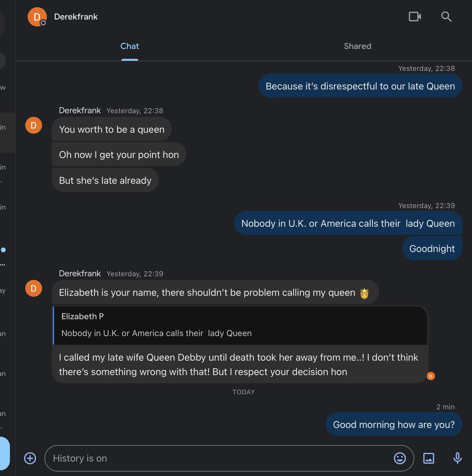Click the Goodnight message bubble
This screenshot has width=472, height=476.
pyautogui.click(x=432, y=248)
